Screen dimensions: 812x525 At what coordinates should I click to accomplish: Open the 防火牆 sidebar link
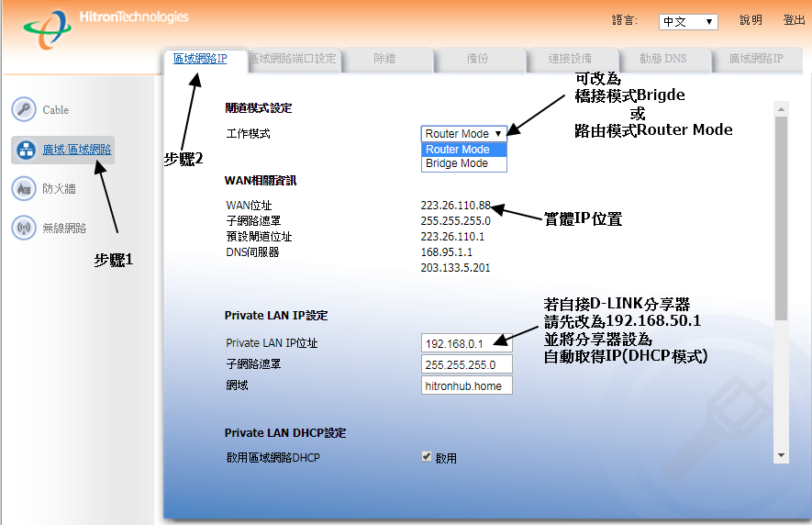[x=59, y=189]
